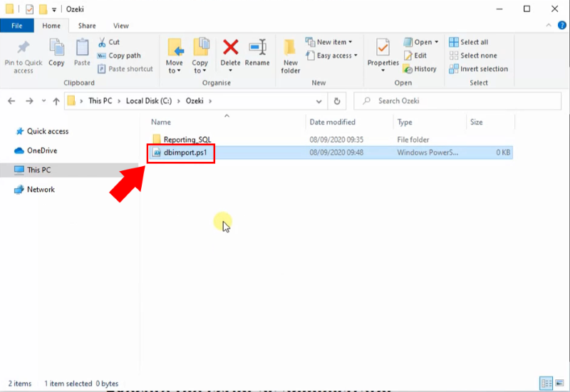Switch to the View ribbon tab

coord(120,26)
